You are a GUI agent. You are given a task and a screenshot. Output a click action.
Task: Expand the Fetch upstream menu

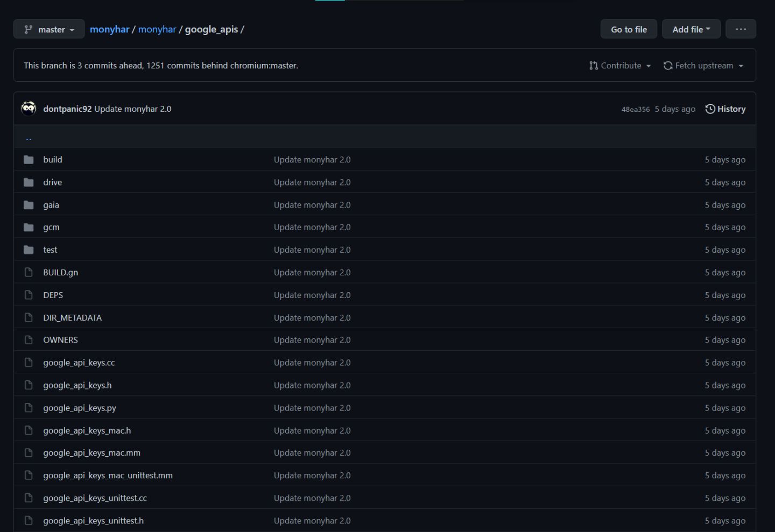point(703,66)
